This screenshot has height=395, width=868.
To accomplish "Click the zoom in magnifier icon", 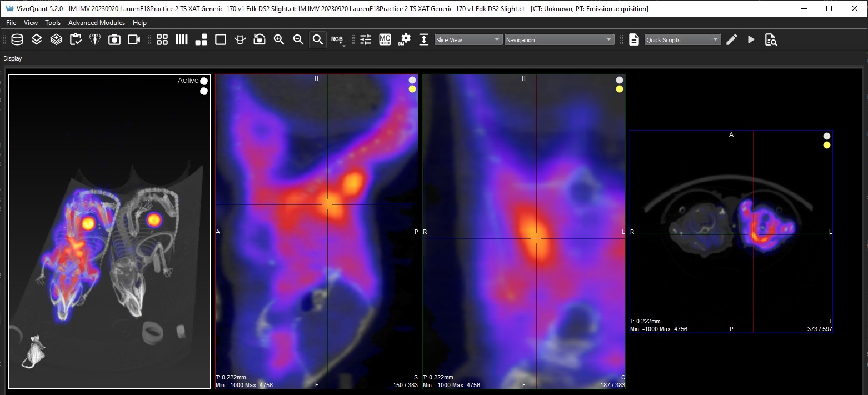I will point(279,39).
